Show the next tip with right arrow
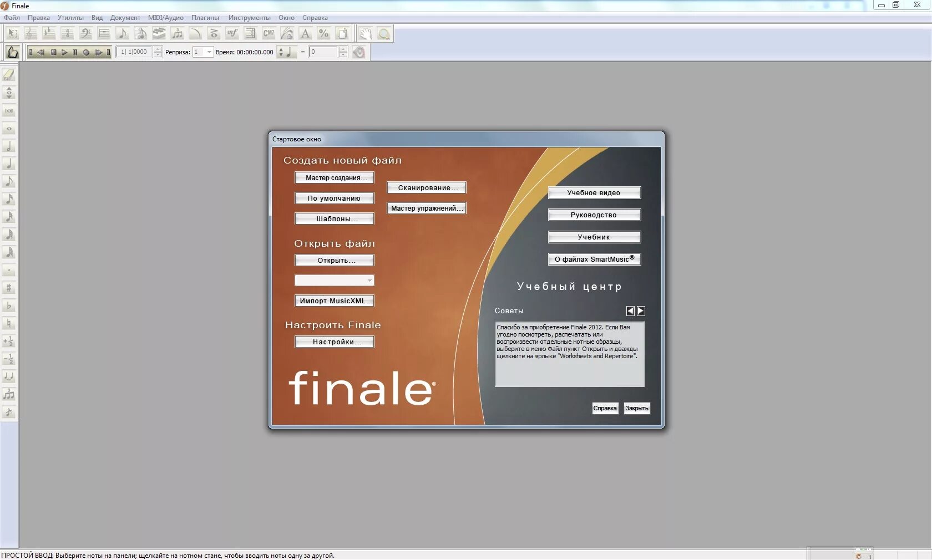The height and width of the screenshot is (560, 932). [x=641, y=311]
